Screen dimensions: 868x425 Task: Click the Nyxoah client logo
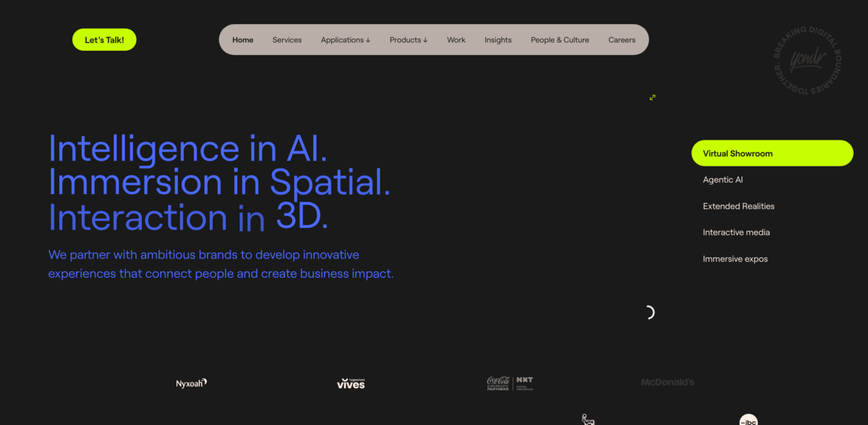(x=192, y=383)
